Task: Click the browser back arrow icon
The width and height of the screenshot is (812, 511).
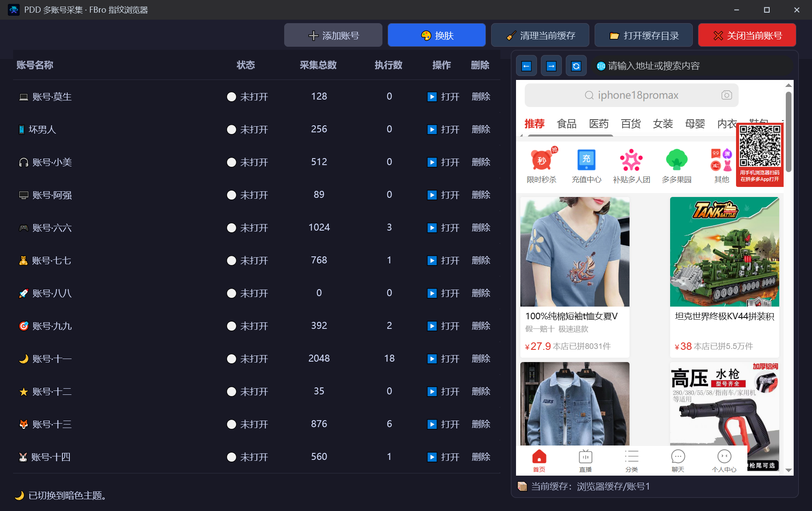Action: coord(526,66)
